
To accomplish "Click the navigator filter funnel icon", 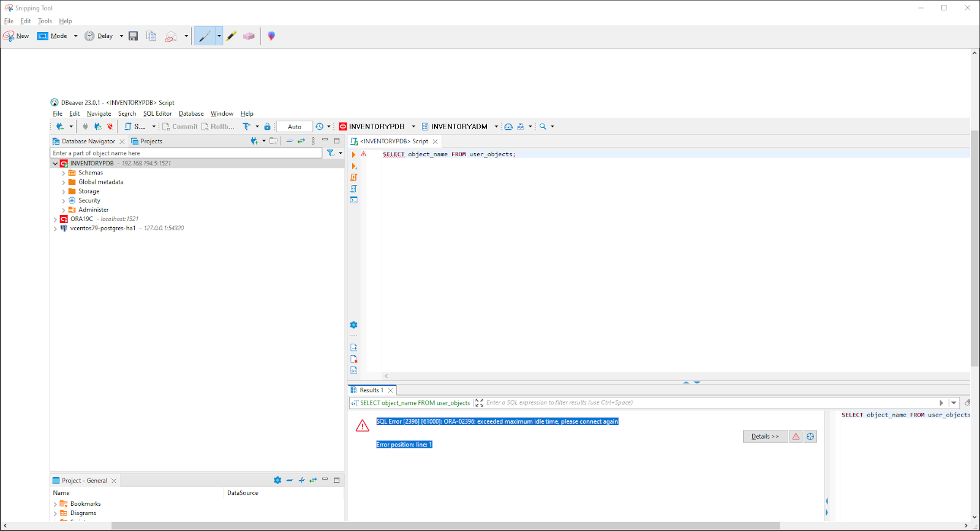I will tap(331, 153).
